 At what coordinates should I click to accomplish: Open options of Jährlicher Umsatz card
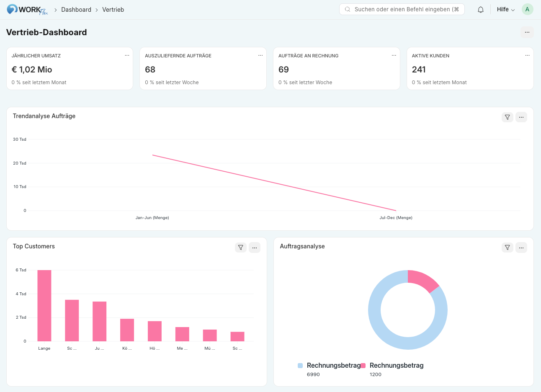point(127,55)
